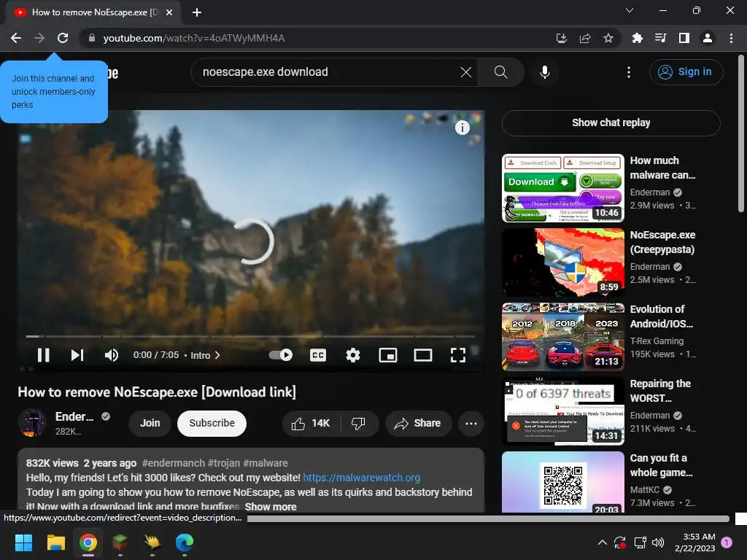The image size is (747, 560).
Task: Open the 'How much malware can' video thumbnail
Action: pos(563,188)
